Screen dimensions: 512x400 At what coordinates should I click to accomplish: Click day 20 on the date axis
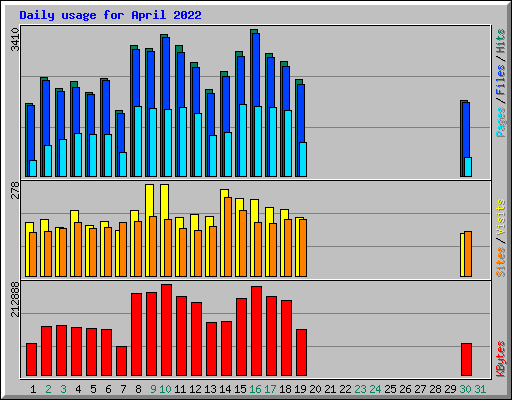click(315, 389)
